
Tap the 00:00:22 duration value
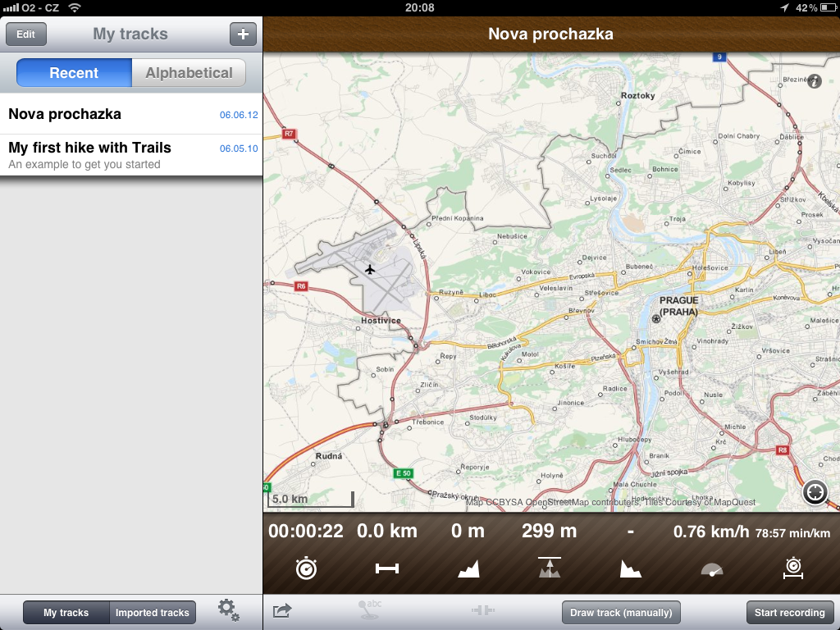coord(306,531)
